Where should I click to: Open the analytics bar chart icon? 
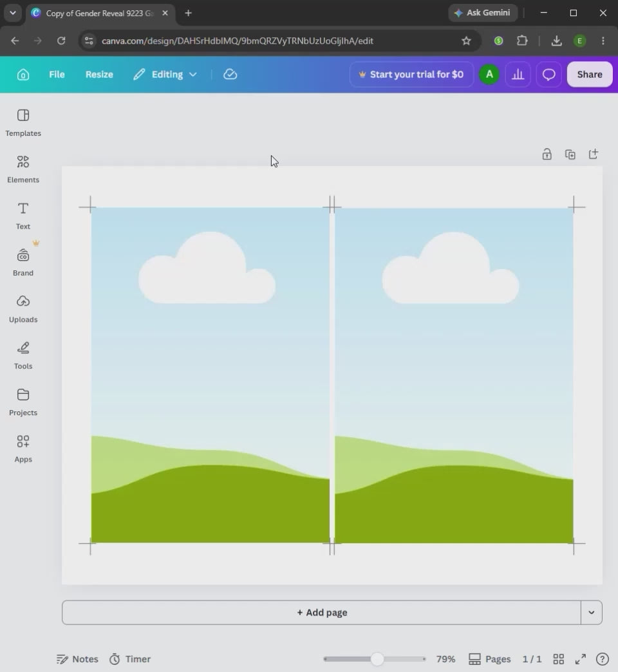[518, 75]
